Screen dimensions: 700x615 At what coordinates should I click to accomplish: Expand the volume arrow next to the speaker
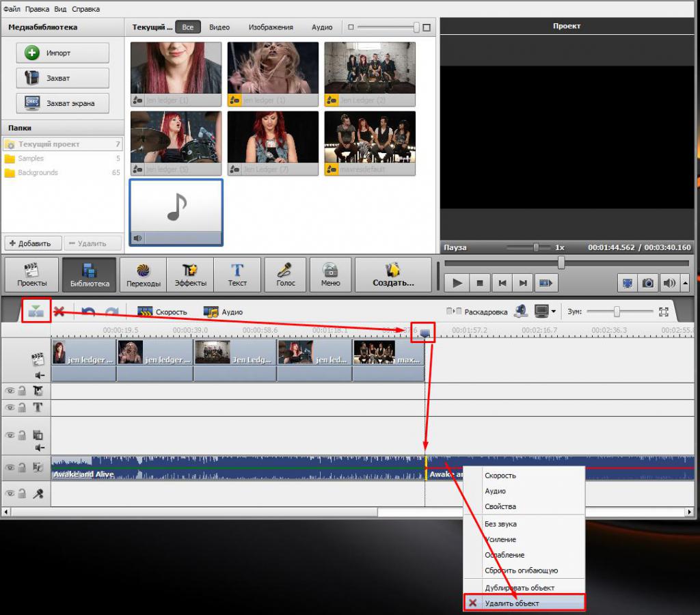685,283
